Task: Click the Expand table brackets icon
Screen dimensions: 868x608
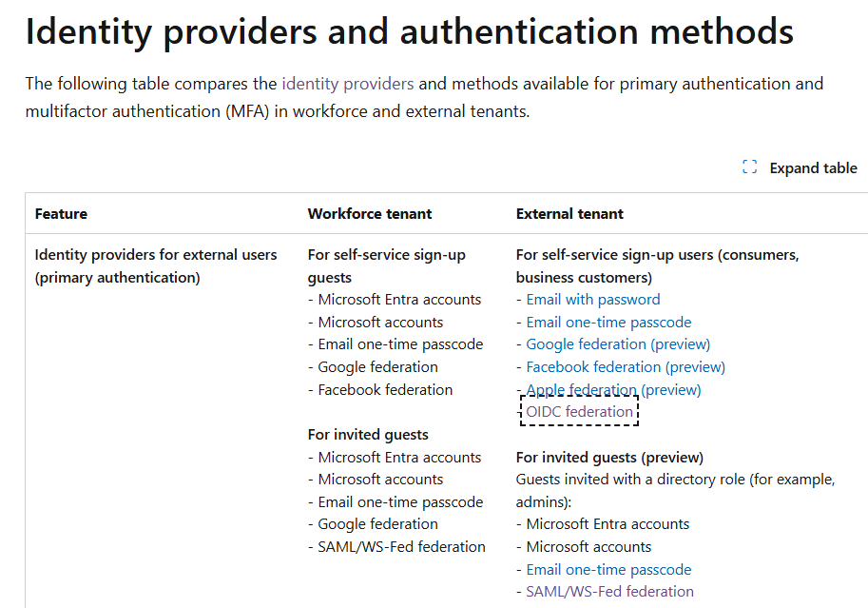Action: [749, 167]
